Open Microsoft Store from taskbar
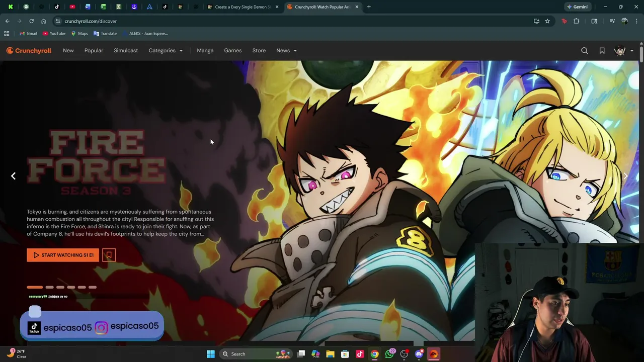 click(x=345, y=354)
